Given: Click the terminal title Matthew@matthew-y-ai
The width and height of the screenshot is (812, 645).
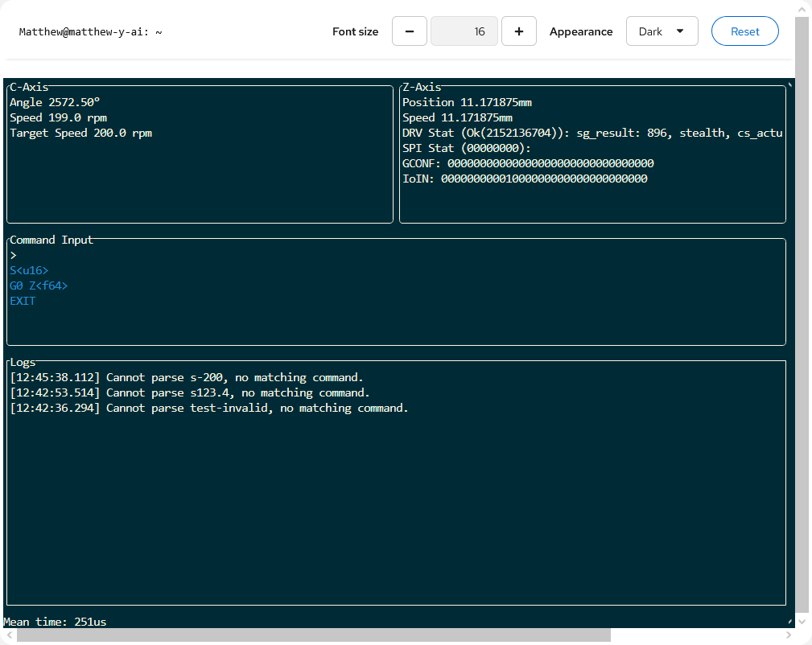Looking at the screenshot, I should [x=91, y=32].
